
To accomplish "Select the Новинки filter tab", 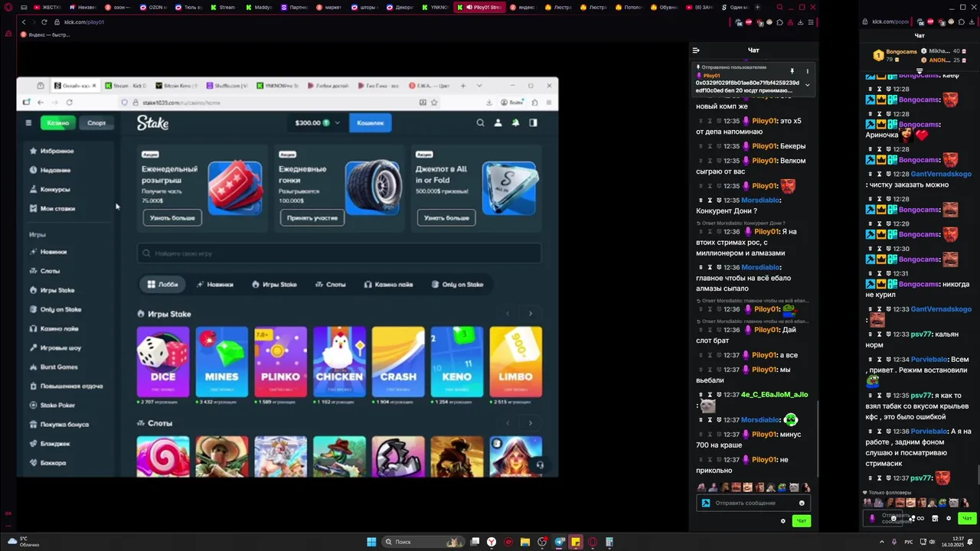I will (x=215, y=284).
